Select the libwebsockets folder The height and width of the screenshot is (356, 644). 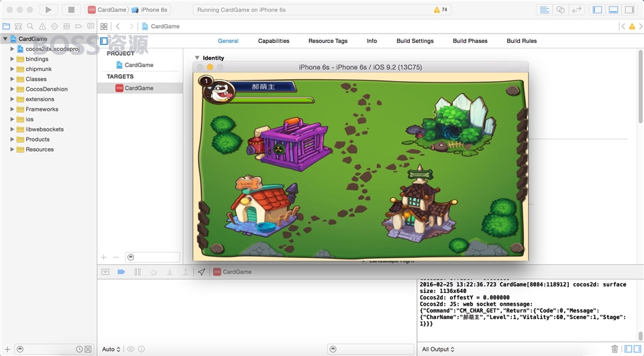coord(48,129)
